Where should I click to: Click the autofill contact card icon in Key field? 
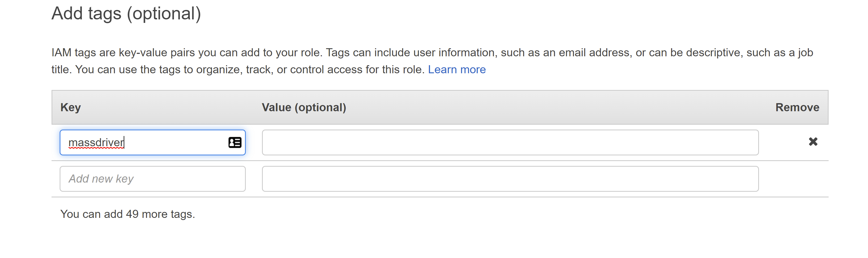pos(235,142)
